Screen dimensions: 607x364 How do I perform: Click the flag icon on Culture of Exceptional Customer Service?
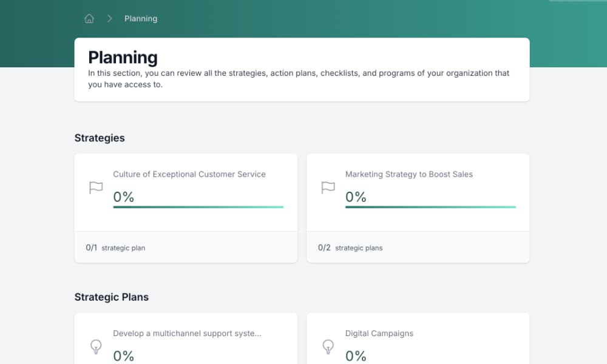pos(96,187)
